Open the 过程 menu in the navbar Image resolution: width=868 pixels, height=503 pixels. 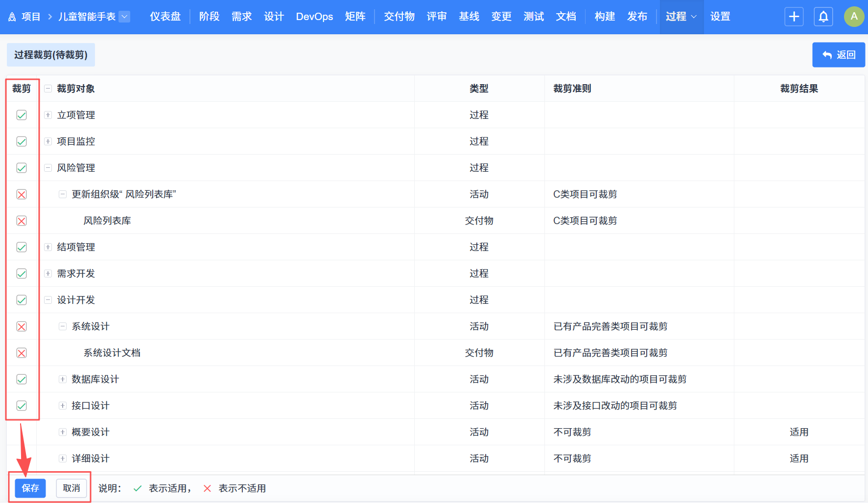tap(681, 17)
